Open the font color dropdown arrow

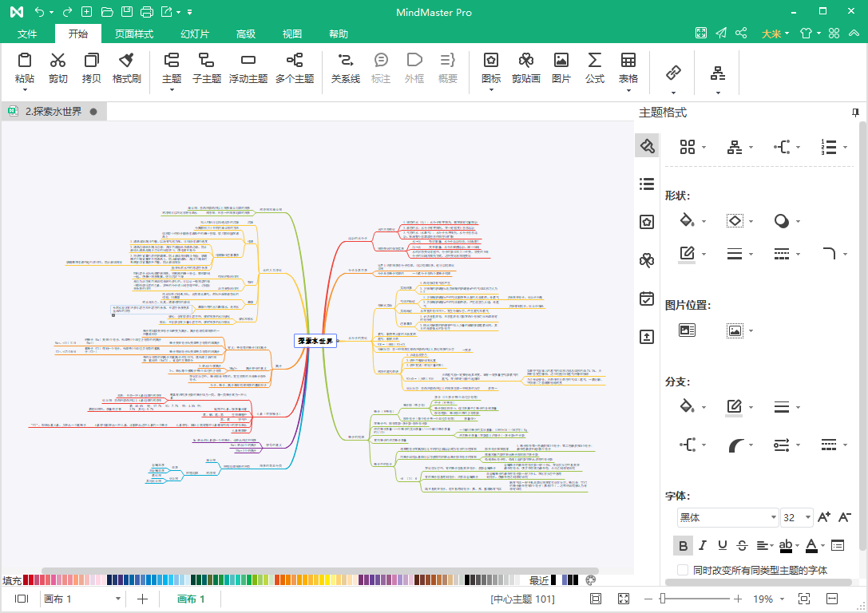[x=823, y=545]
